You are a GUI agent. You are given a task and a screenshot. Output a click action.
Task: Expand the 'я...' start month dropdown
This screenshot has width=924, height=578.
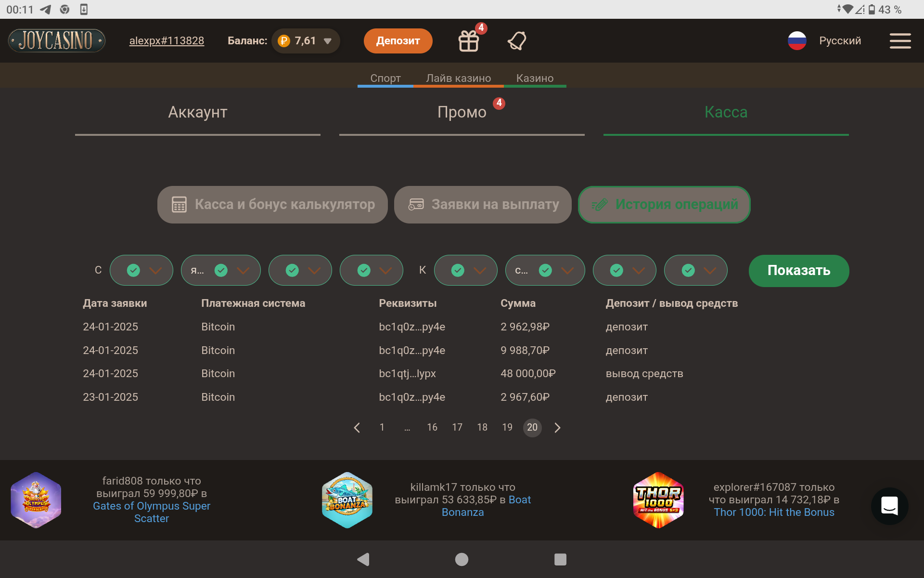coord(221,270)
